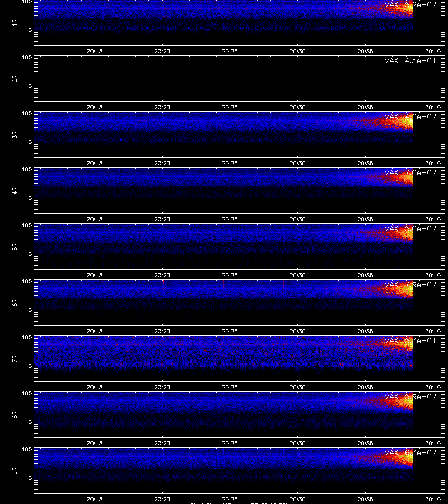Screen dimensions: 448x504
Task: Click the 6R panel axis label
Action: point(15,303)
